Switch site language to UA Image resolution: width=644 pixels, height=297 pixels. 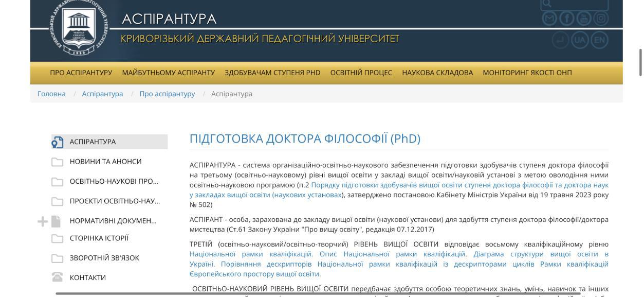point(580,40)
